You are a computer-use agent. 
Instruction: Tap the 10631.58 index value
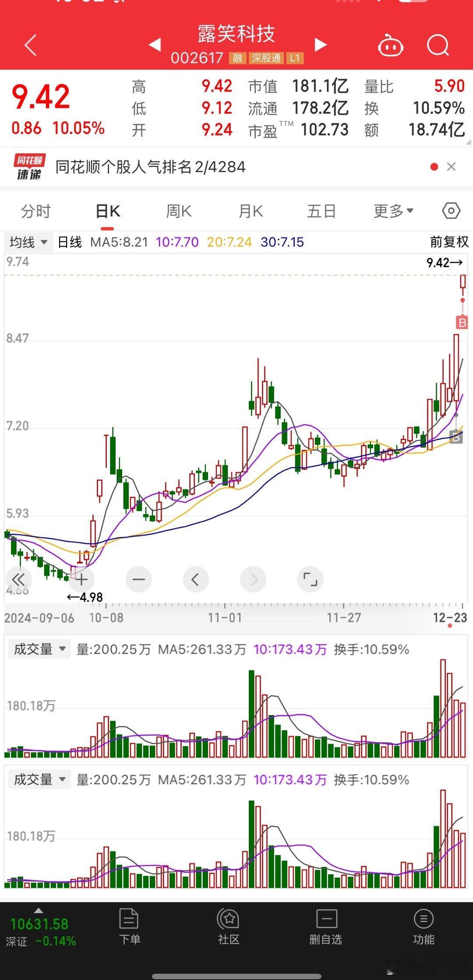[x=39, y=924]
